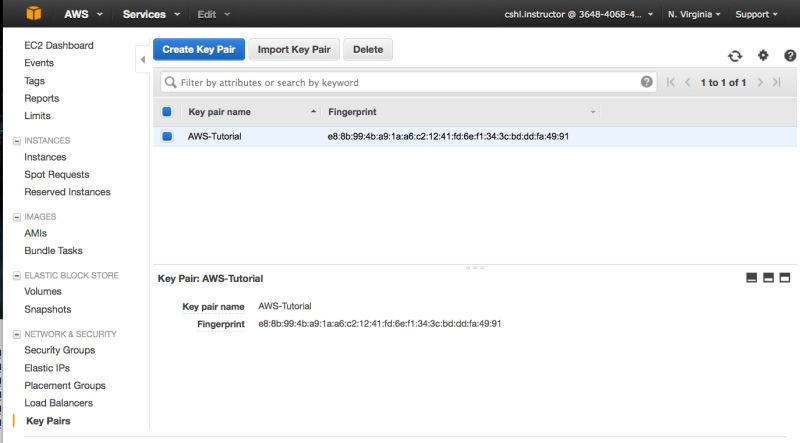The width and height of the screenshot is (800, 443).
Task: Click the search filter help icon
Action: [x=646, y=82]
